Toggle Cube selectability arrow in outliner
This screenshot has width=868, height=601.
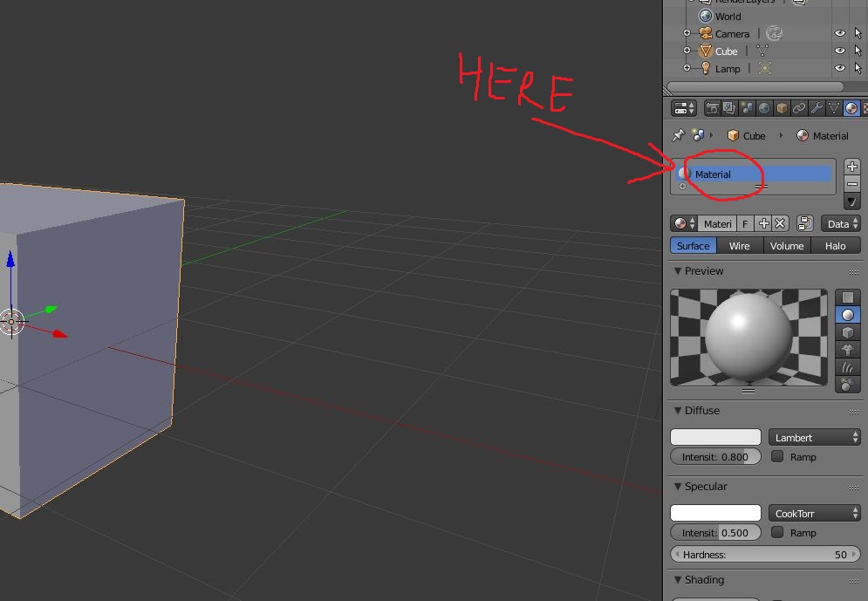(x=858, y=51)
